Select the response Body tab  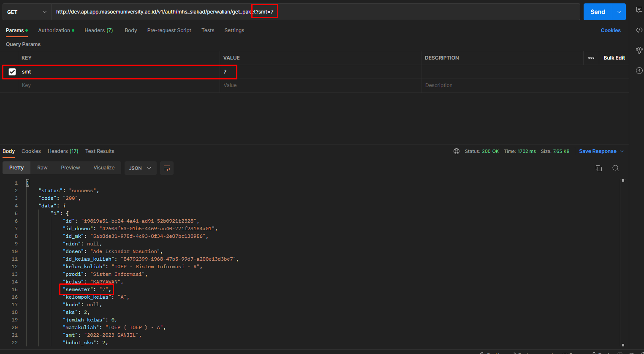pyautogui.click(x=9, y=151)
